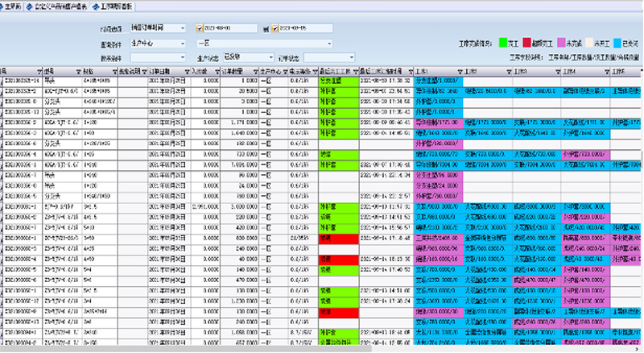
Task: Open the 工序2 column filter
Action: point(510,72)
